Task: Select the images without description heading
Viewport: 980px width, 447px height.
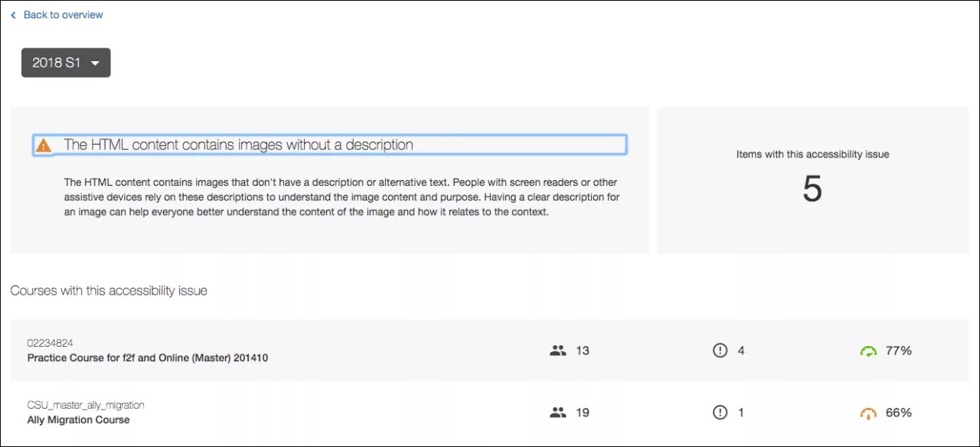Action: [x=238, y=145]
